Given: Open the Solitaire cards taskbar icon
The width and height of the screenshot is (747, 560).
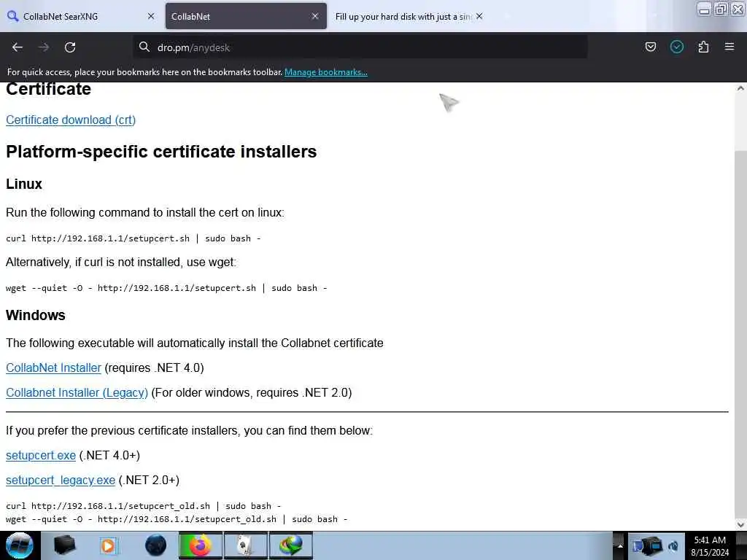Looking at the screenshot, I should point(245,545).
